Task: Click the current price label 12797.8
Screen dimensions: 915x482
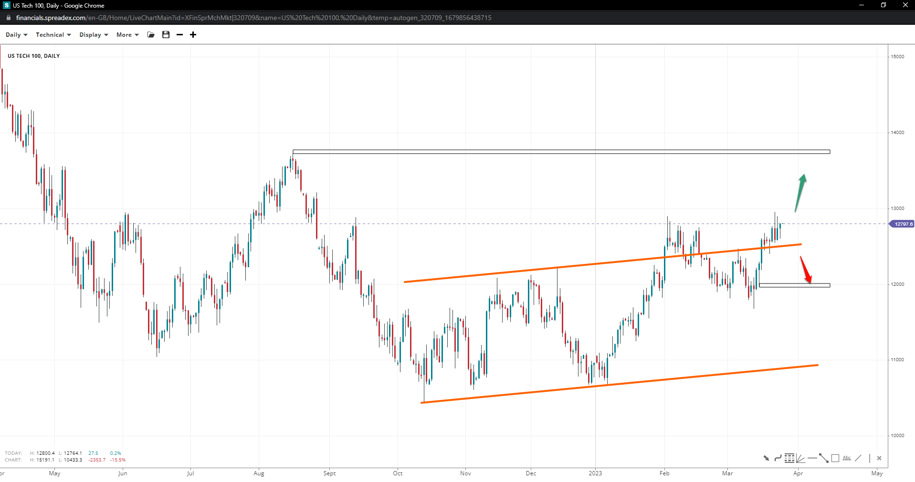Action: click(x=902, y=224)
